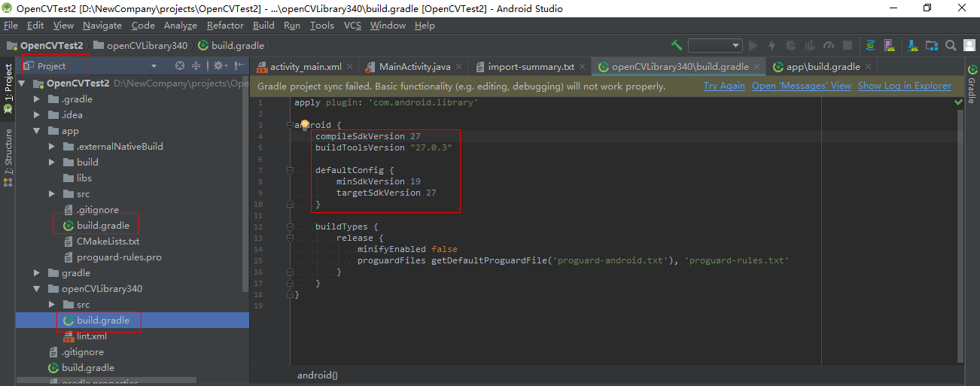Open the run configuration dropdown
This screenshot has height=386, width=980.
pos(715,45)
